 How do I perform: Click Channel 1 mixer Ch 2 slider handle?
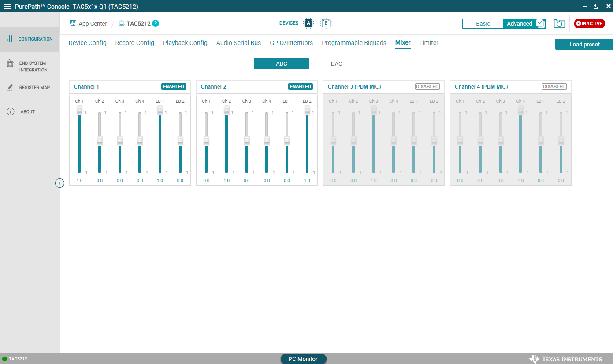click(x=100, y=141)
